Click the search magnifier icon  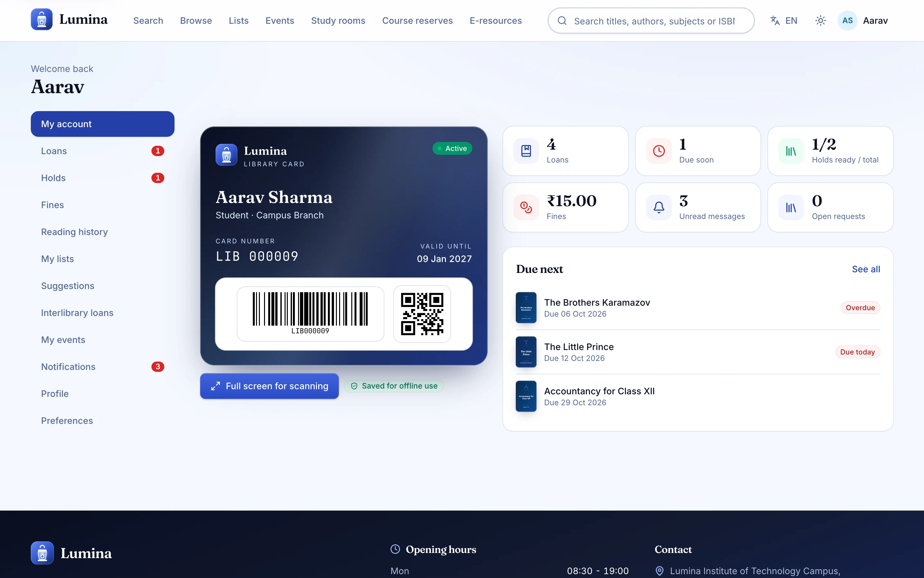point(562,21)
